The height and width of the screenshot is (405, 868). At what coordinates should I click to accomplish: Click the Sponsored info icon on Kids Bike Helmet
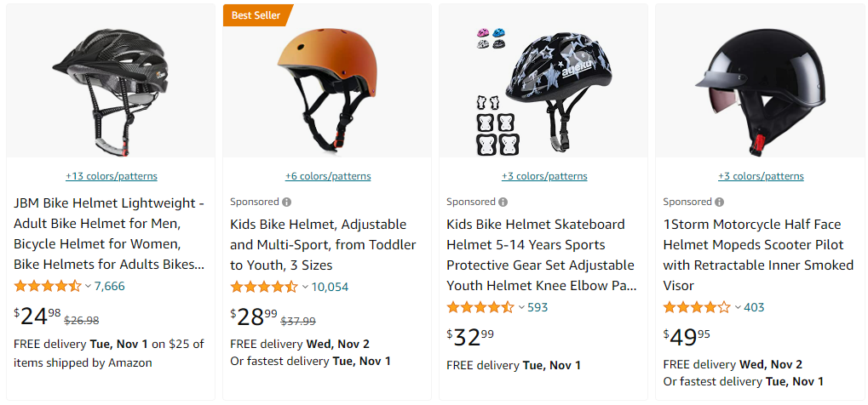click(x=287, y=202)
